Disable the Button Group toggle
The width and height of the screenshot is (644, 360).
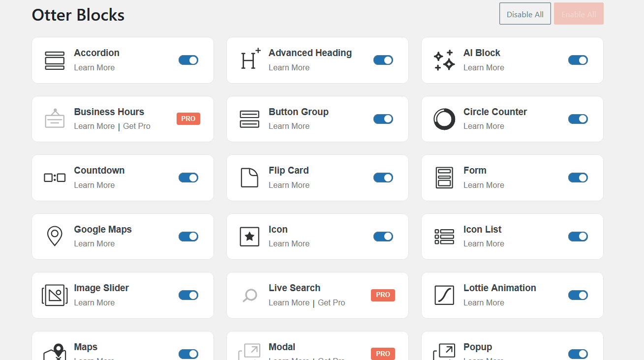pyautogui.click(x=383, y=119)
